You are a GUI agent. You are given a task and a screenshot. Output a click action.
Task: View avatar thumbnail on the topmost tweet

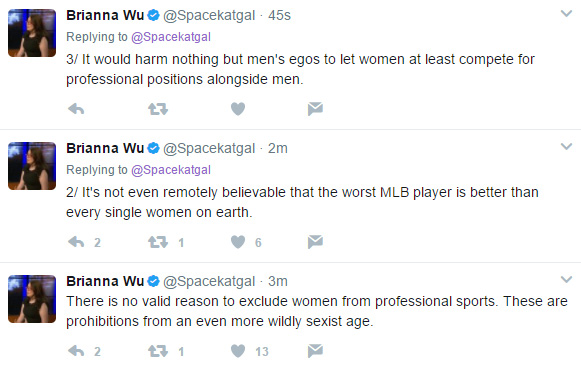point(32,33)
